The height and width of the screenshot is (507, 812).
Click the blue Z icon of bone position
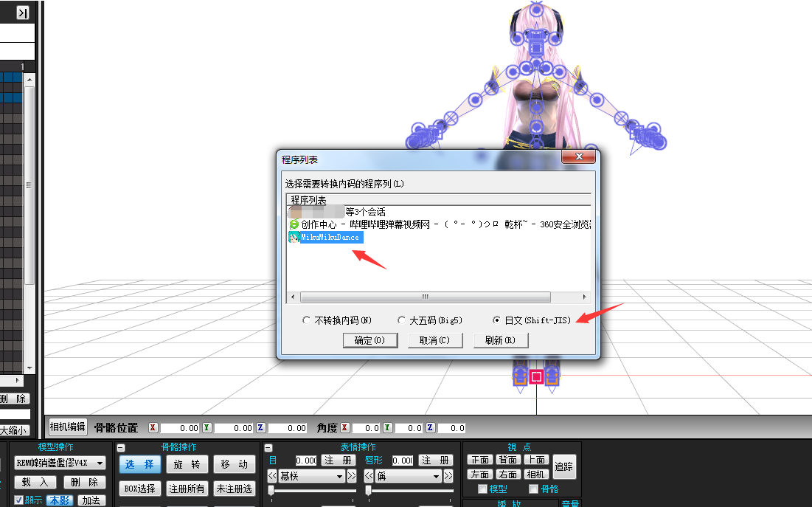(260, 428)
